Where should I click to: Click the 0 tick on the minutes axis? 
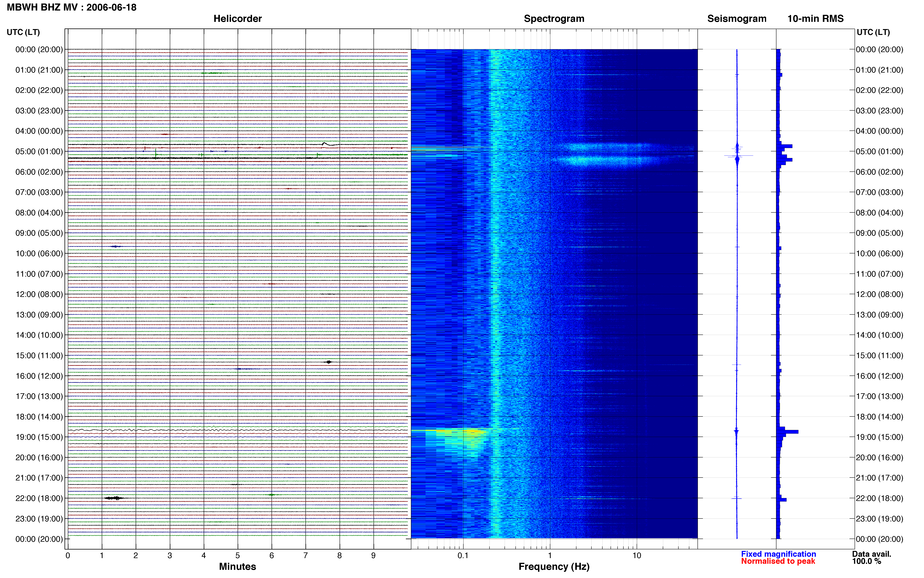coord(68,555)
